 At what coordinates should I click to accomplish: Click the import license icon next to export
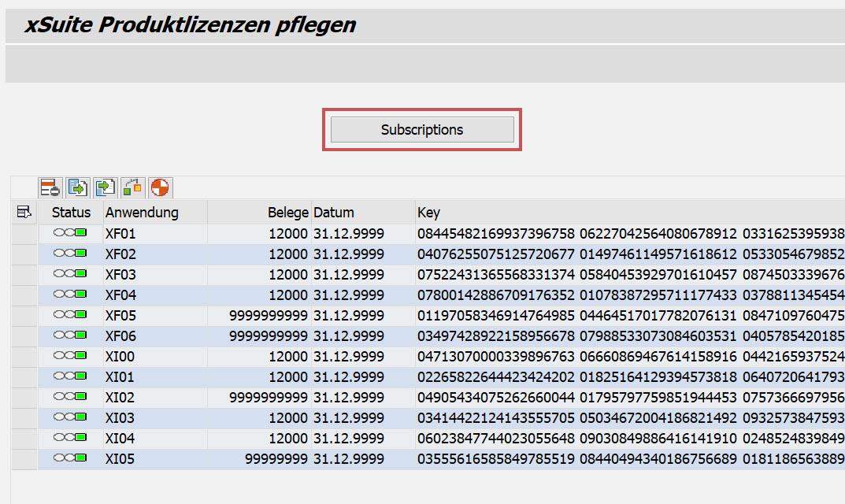click(105, 187)
